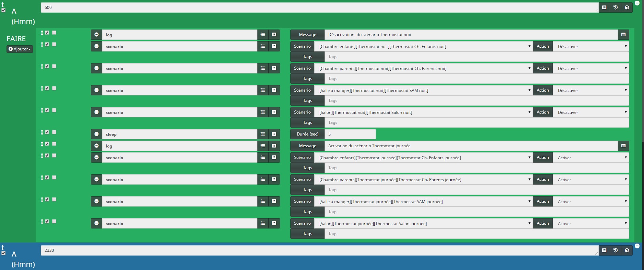Screen dimensions: 644x270
Task: Click the message field 'Activation du scénario Thermostat journée'
Action: [471, 146]
